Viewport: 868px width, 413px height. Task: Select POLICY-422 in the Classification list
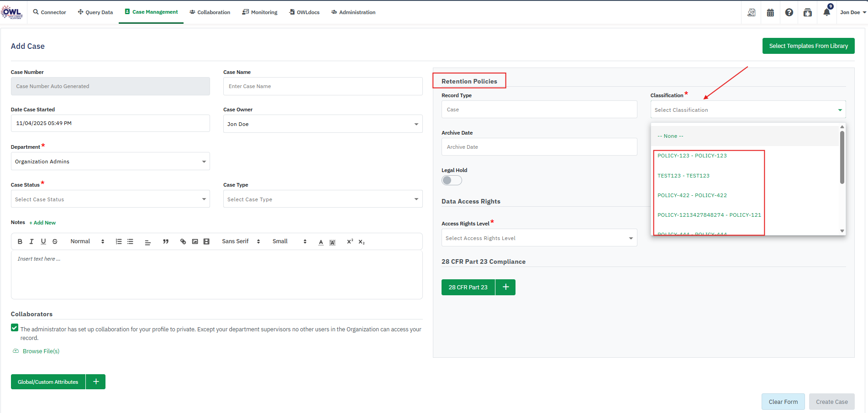(x=692, y=195)
